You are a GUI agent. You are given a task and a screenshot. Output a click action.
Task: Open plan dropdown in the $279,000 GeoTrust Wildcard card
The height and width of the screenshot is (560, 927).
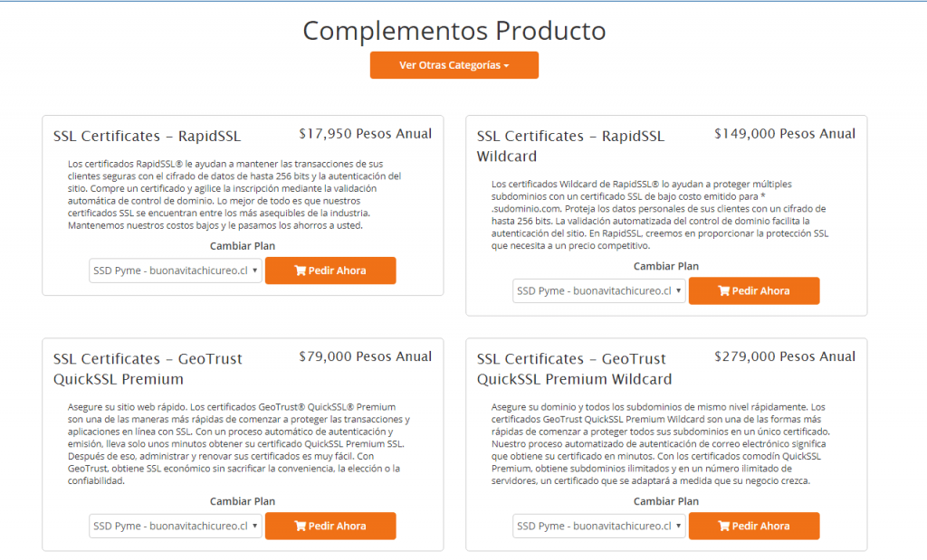599,526
